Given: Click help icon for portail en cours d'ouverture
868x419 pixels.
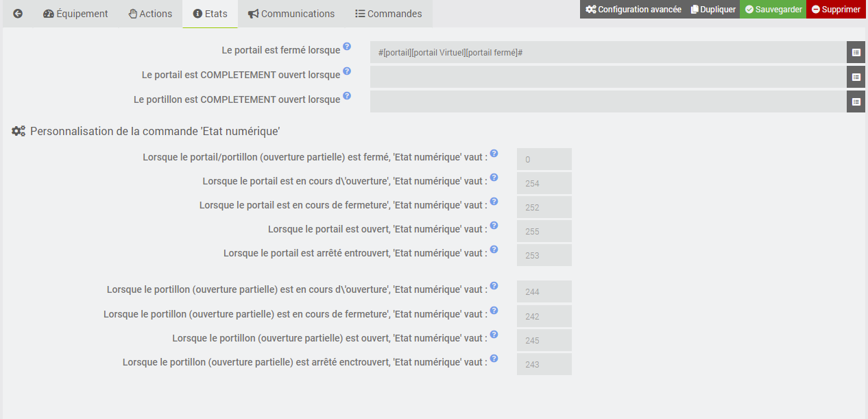Looking at the screenshot, I should click(494, 178).
